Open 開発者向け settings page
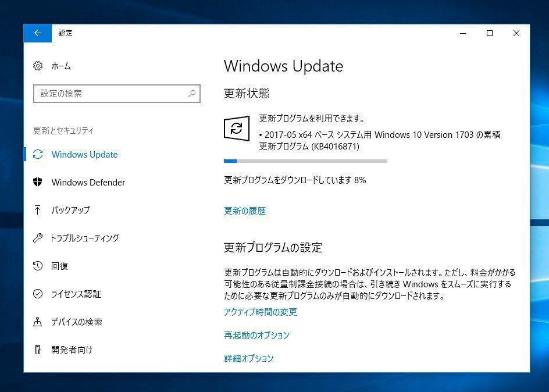The image size is (549, 392). (x=72, y=350)
